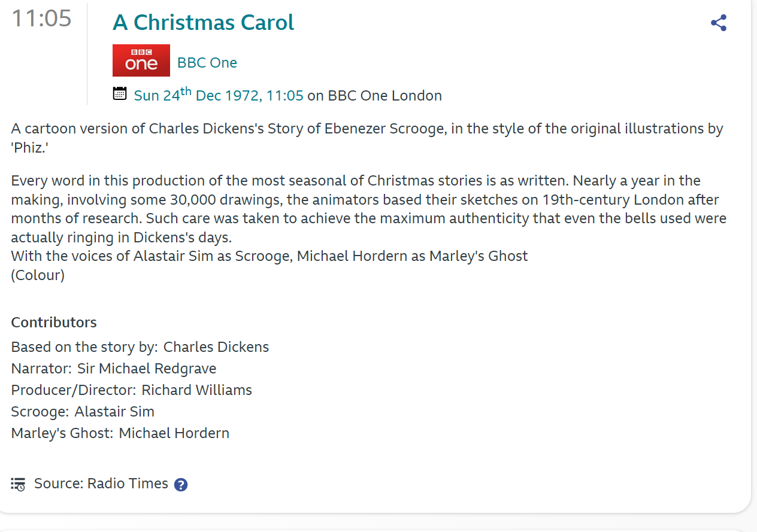757x532 pixels.
Task: Click the list icon beside Source
Action: tap(18, 484)
